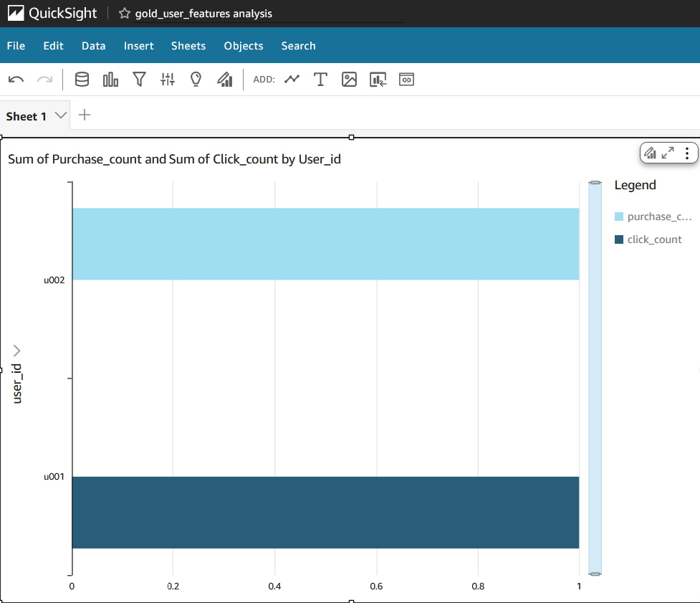Open the Edit menu
The height and width of the screenshot is (603, 700).
pyautogui.click(x=53, y=46)
